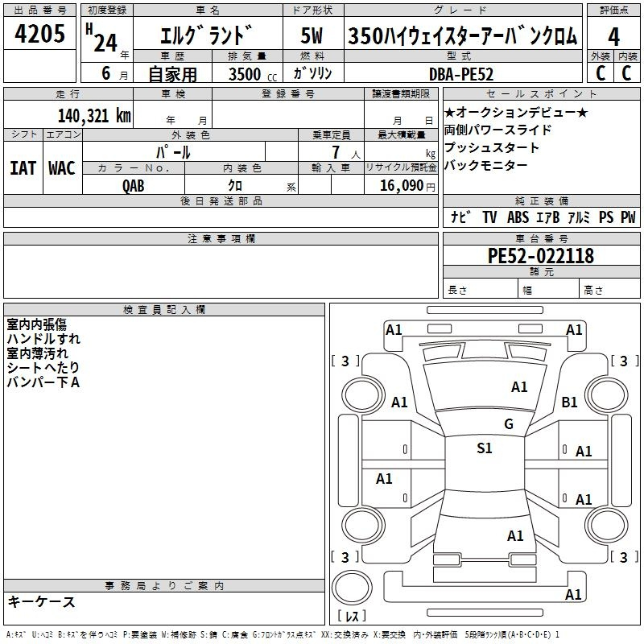The height and width of the screenshot is (644, 644).
Task: Click the fuel type ガソリン
Action: (x=312, y=73)
